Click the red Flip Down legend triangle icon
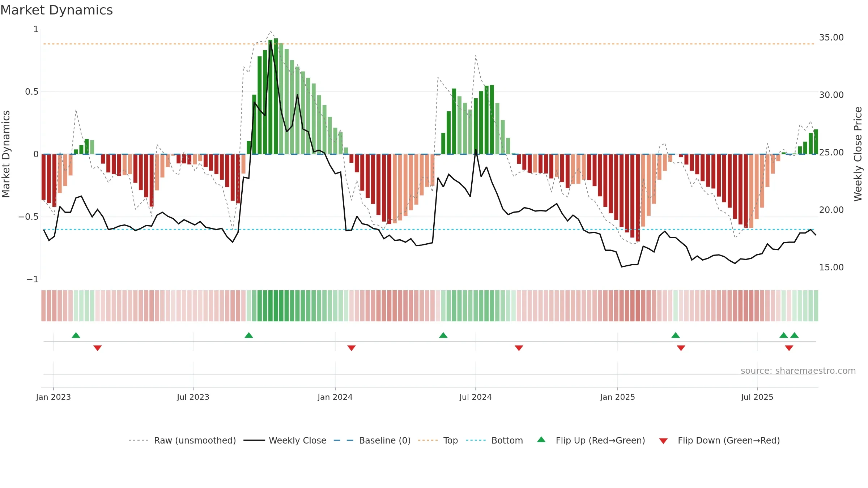 coord(663,441)
